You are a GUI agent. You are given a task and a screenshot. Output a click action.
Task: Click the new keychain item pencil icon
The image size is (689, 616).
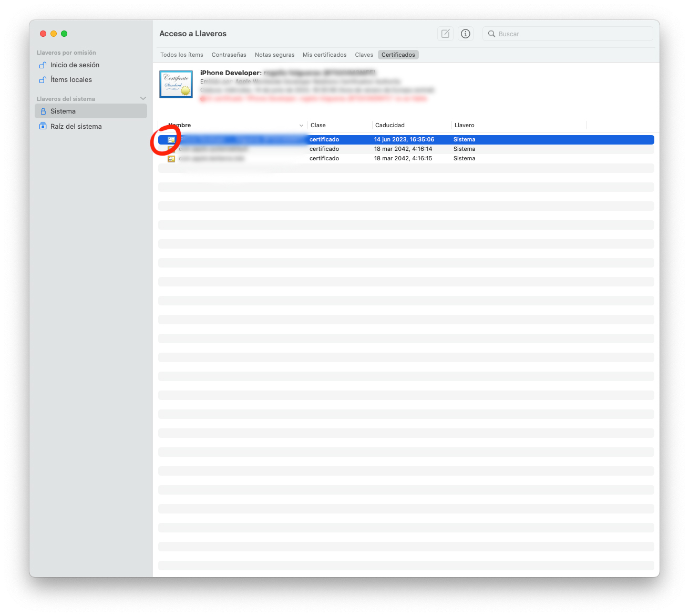pos(445,33)
